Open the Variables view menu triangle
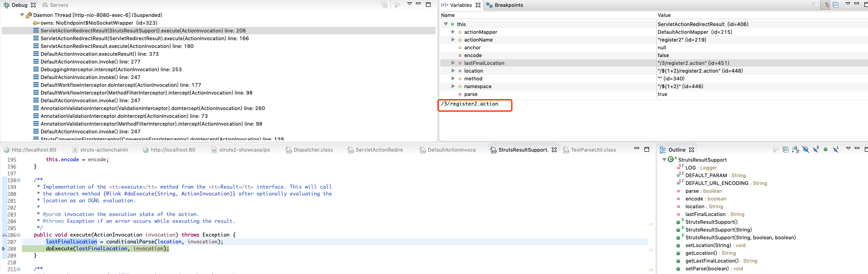 pos(847,4)
